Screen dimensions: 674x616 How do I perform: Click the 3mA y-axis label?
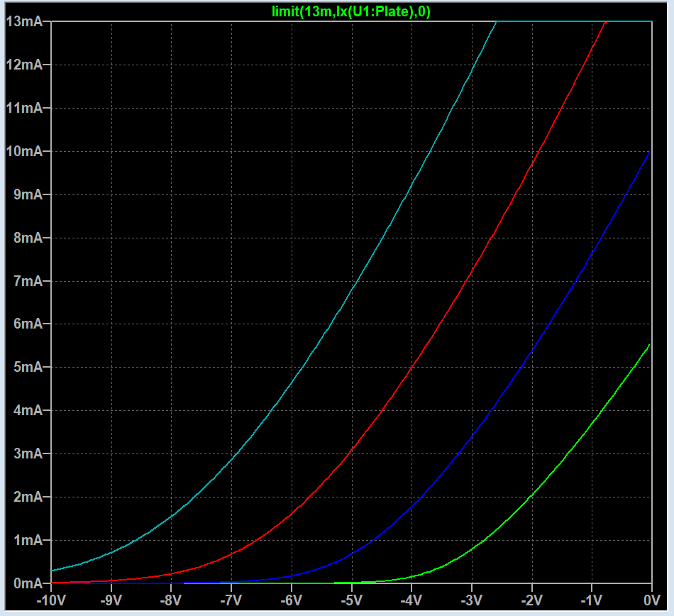tap(28, 453)
